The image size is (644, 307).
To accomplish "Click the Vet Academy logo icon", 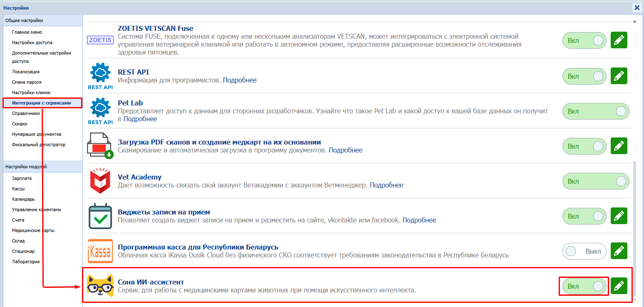I will [100, 181].
